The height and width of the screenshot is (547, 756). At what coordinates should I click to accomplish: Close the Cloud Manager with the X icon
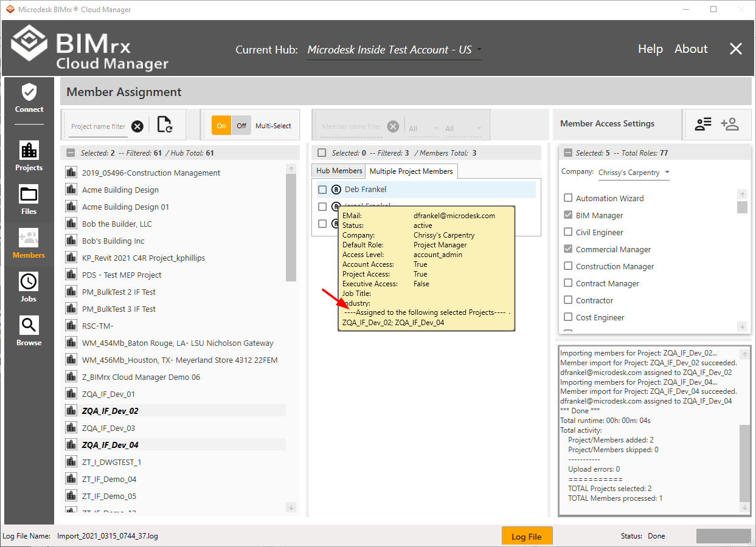(736, 49)
